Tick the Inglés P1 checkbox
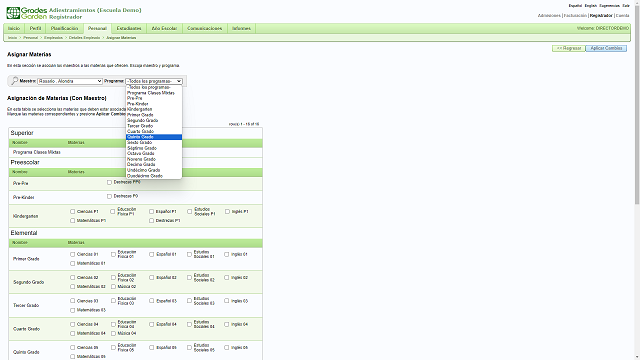The width and height of the screenshot is (640, 360). pyautogui.click(x=227, y=211)
